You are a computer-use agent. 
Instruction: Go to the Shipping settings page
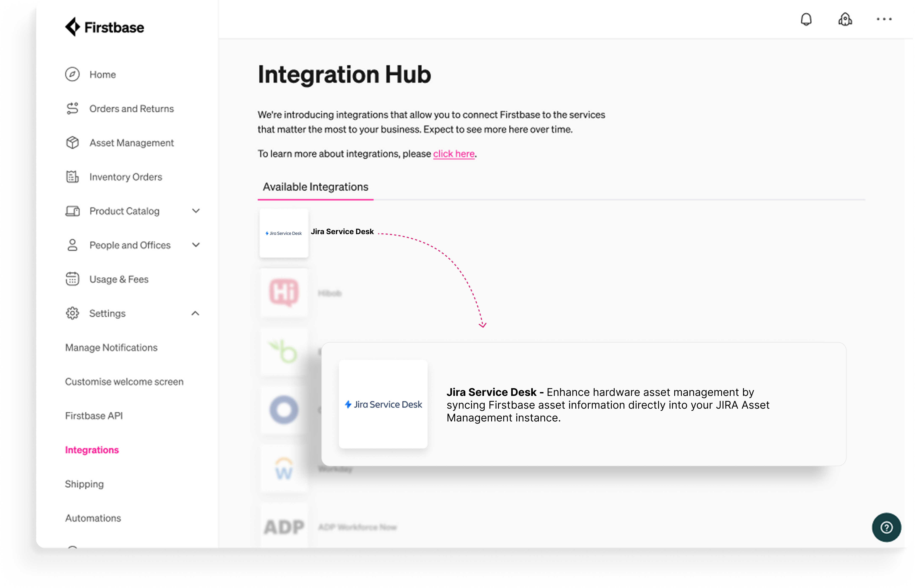pyautogui.click(x=84, y=484)
